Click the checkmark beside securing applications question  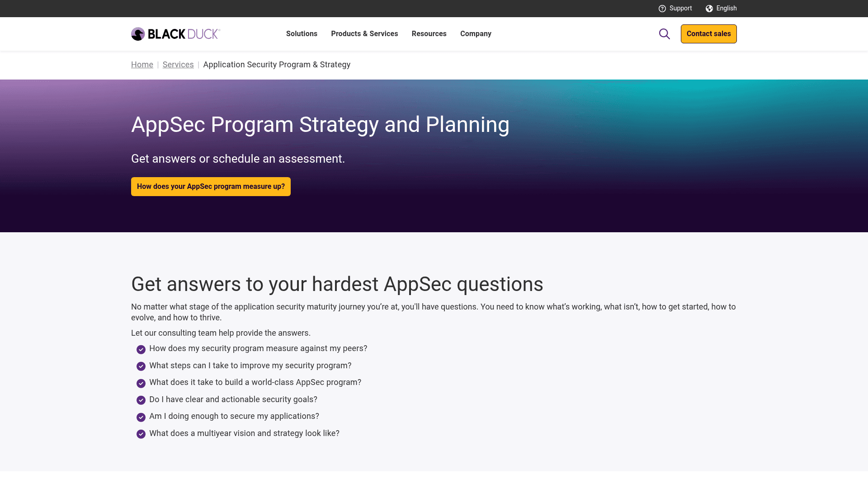click(x=141, y=417)
